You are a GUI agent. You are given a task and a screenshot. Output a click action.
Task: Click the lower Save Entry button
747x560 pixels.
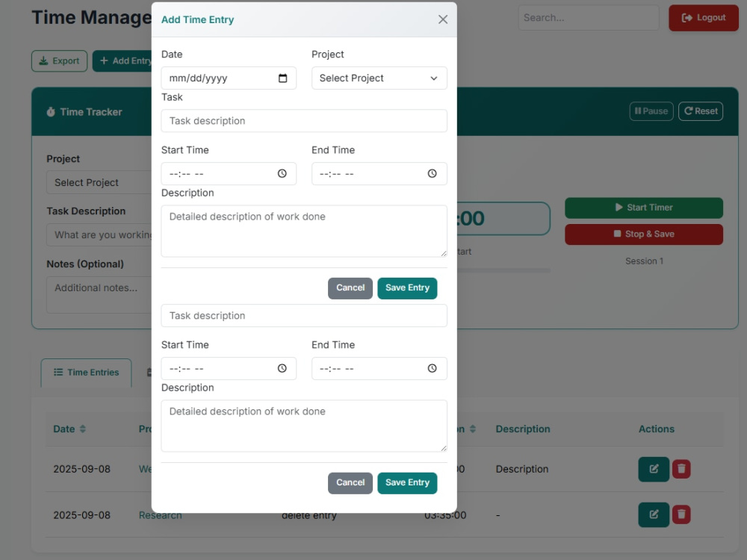(407, 483)
